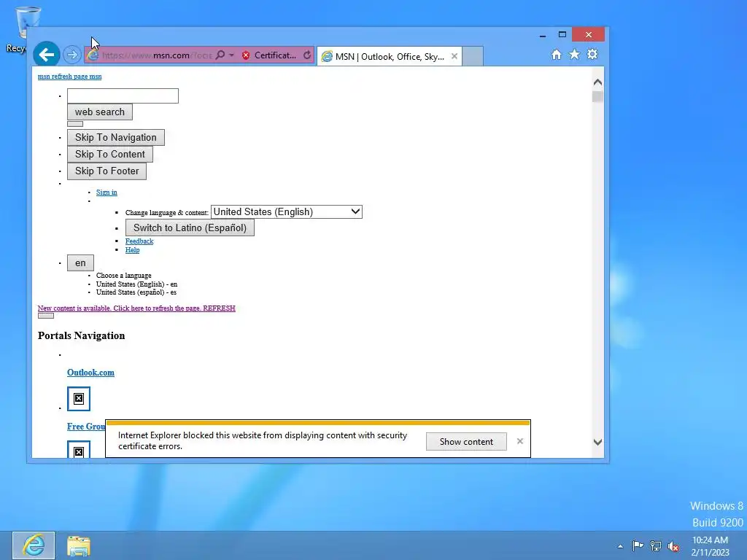Viewport: 747px width, 560px height.
Task: Click the muted volume speaker tray icon
Action: (673, 546)
